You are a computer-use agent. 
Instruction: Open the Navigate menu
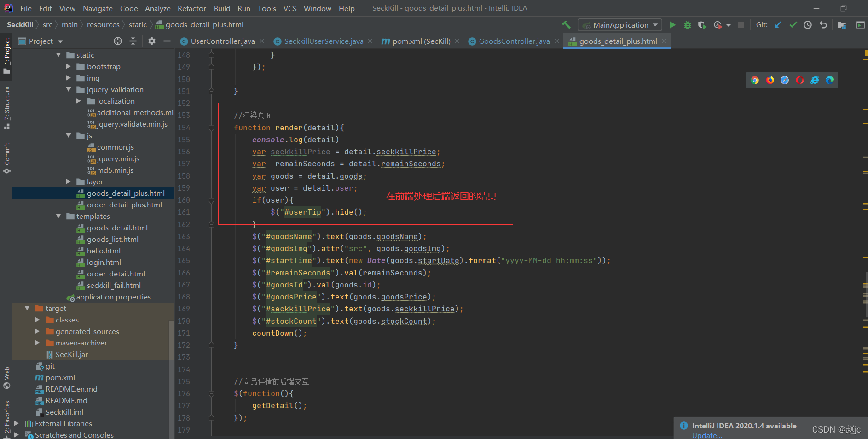pyautogui.click(x=98, y=8)
